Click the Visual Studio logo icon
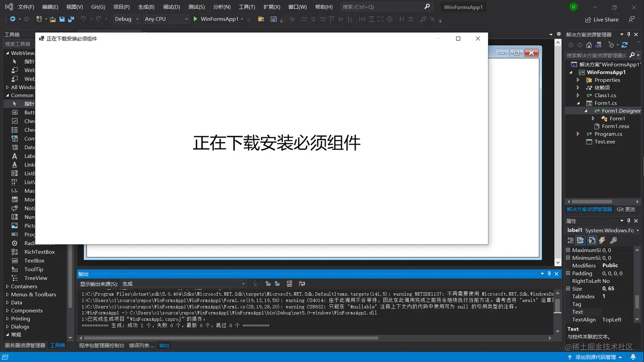Viewport: 644px width, 362px height. click(9, 7)
